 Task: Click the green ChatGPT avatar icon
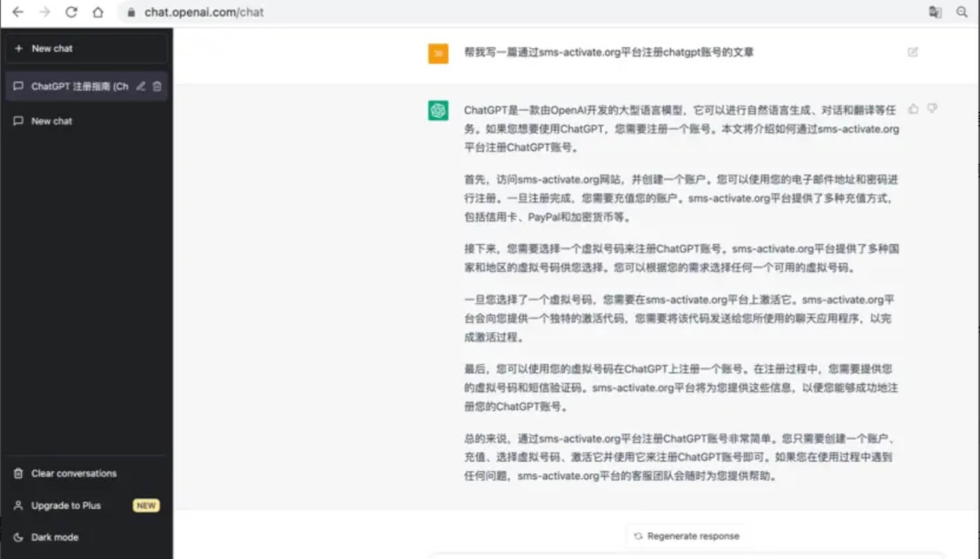click(438, 110)
